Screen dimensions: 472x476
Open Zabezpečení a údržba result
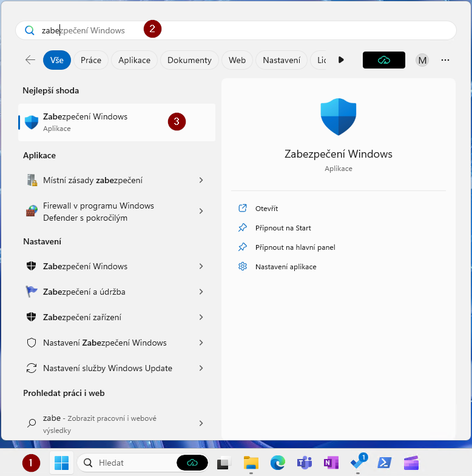pos(117,292)
